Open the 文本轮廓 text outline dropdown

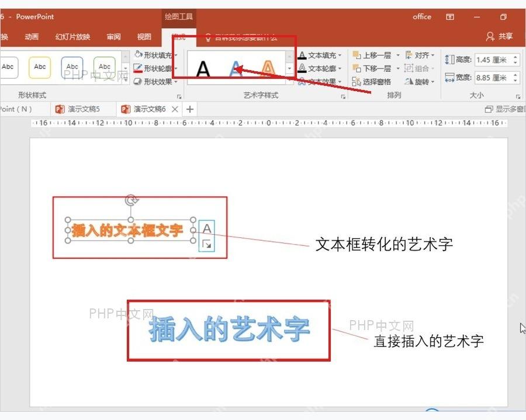[x=320, y=68]
